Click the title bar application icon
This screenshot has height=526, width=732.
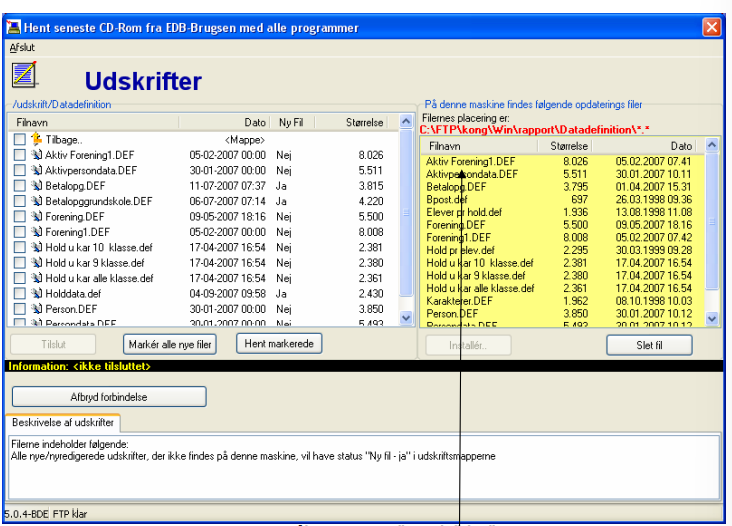pos(14,28)
